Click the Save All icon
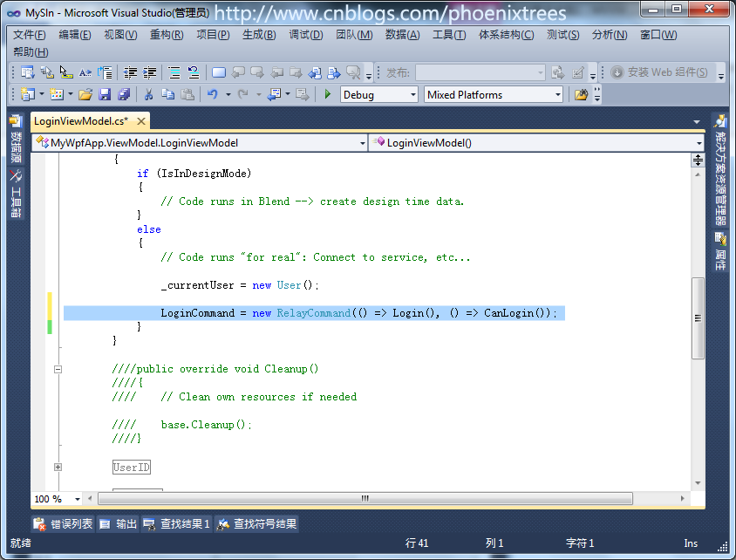 pyautogui.click(x=124, y=95)
